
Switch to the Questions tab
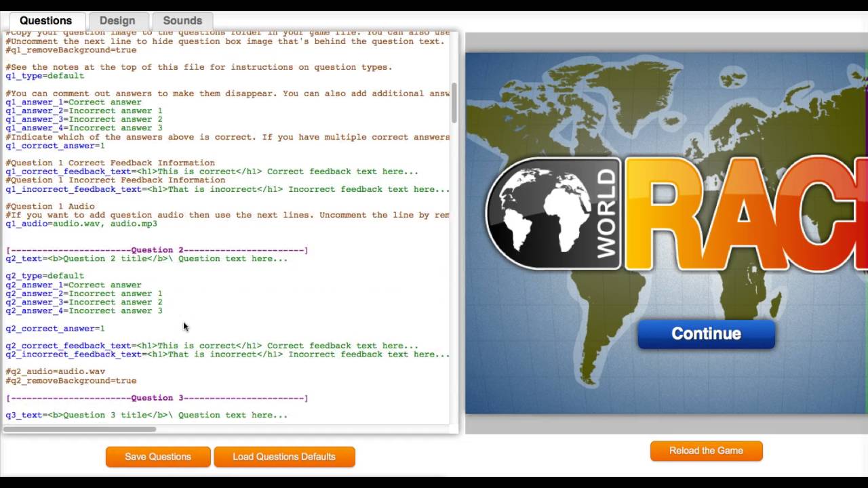(45, 20)
